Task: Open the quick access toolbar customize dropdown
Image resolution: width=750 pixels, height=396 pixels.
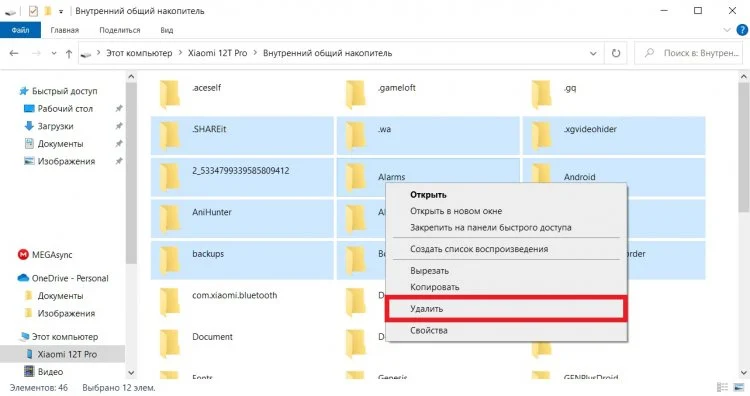Action: [61, 11]
